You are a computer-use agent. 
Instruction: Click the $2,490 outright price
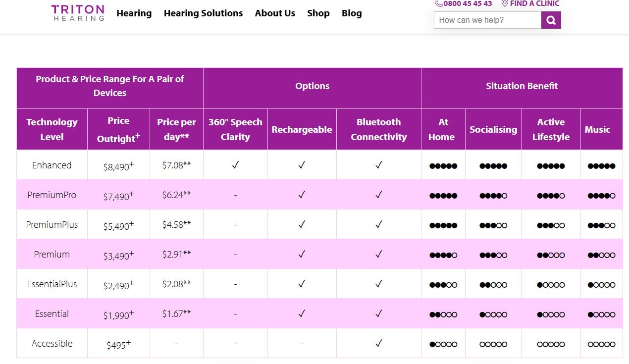pyautogui.click(x=118, y=285)
